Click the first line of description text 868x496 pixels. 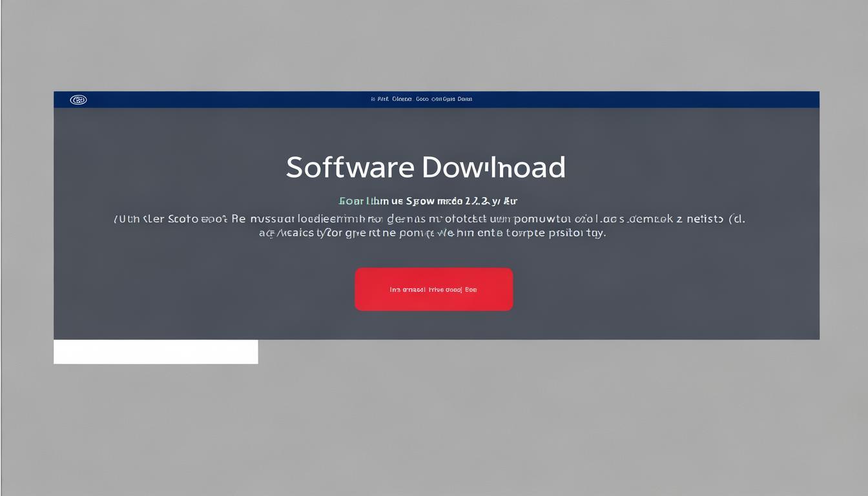point(429,219)
